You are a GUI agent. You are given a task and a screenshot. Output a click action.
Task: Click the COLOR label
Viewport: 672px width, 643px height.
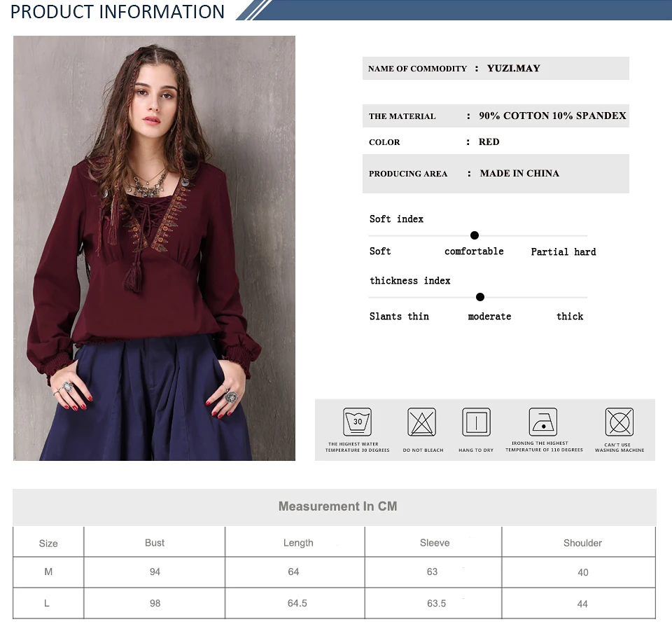[384, 142]
